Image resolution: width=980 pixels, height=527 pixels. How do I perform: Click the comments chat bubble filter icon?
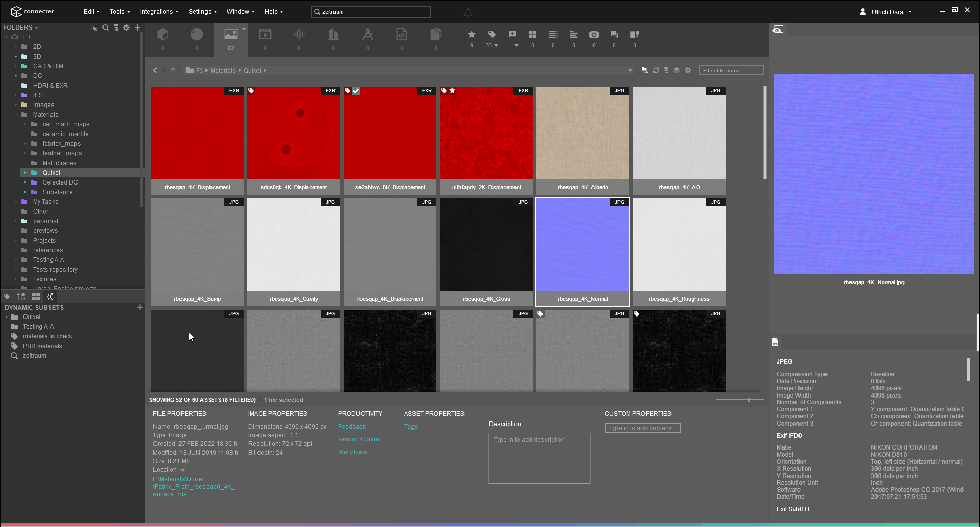pyautogui.click(x=614, y=34)
